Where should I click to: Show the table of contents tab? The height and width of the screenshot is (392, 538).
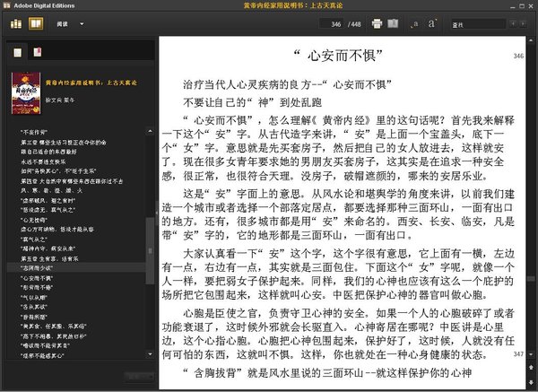tap(16, 53)
